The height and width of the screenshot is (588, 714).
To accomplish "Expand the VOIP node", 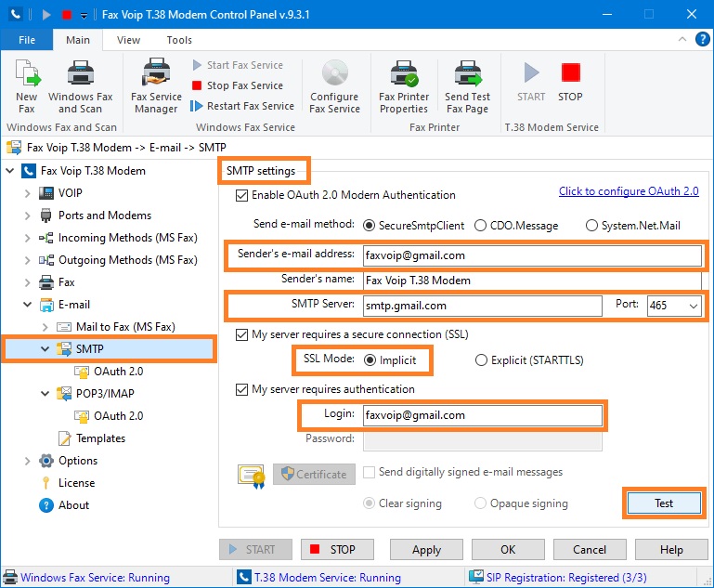I will click(x=27, y=193).
